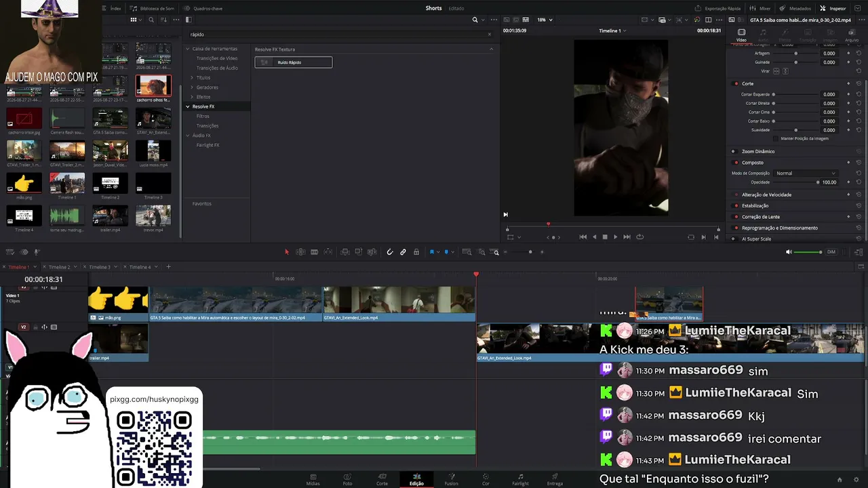
Task: Open the viewer zoom 18% dropdown
Action: (545, 20)
